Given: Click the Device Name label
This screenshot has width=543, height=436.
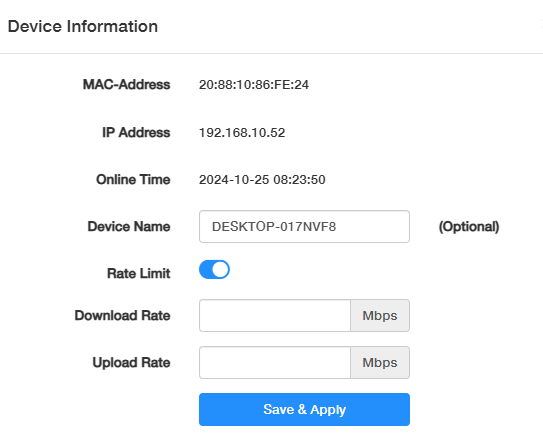Looking at the screenshot, I should coord(129,226).
